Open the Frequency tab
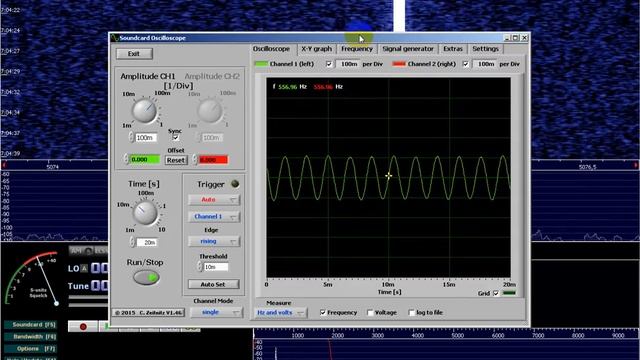 [x=357, y=49]
